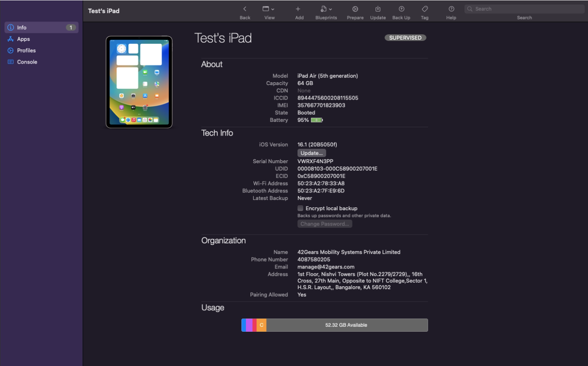Click the iOS version 16.1 (20B5050f)

click(317, 145)
